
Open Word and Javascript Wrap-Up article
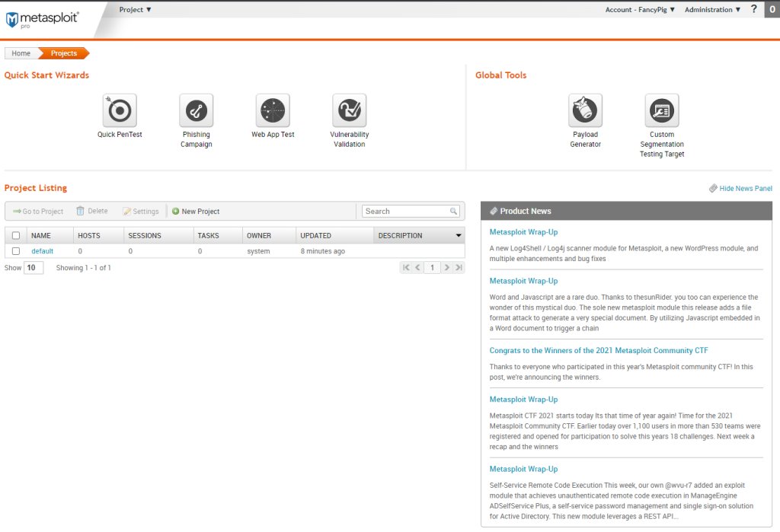tap(523, 281)
